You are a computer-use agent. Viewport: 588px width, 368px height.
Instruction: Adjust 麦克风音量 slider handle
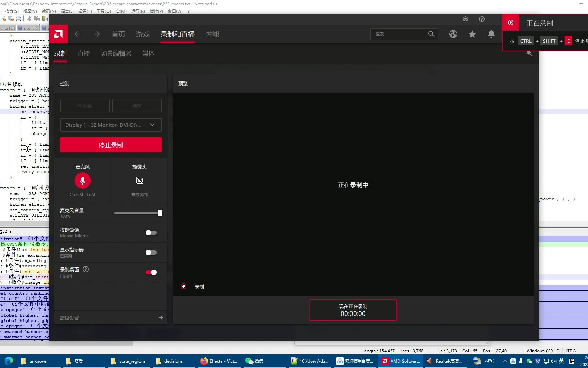tap(160, 213)
